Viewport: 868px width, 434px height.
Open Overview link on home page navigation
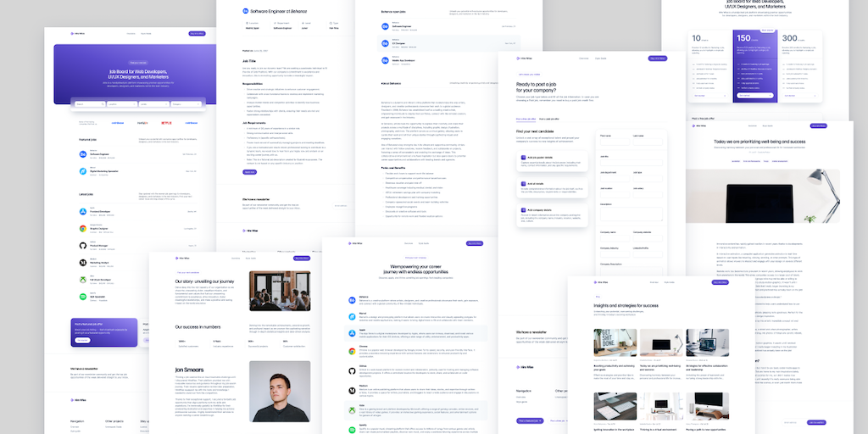pyautogui.click(x=131, y=33)
